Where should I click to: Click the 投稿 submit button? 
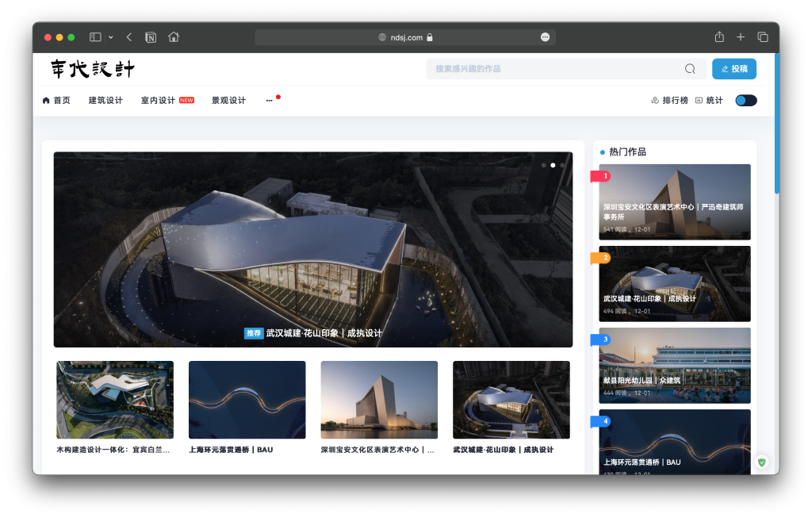coord(734,69)
